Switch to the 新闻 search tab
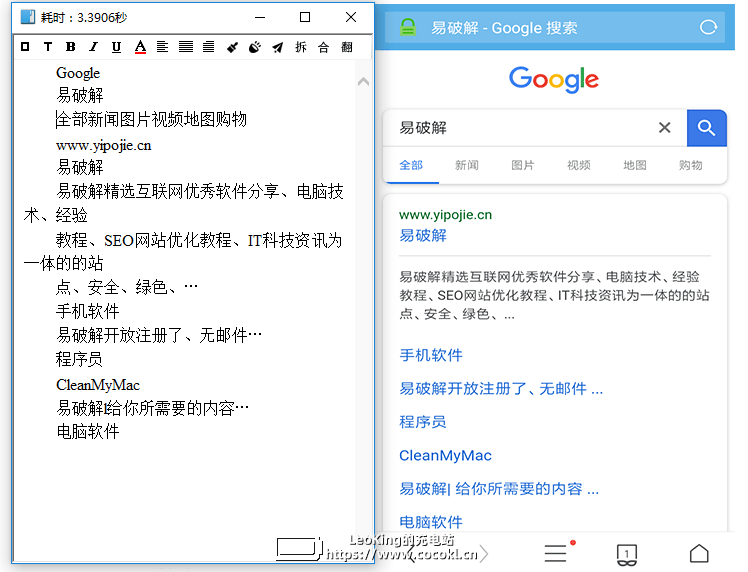Screen dimensions: 748x572 coord(467,166)
